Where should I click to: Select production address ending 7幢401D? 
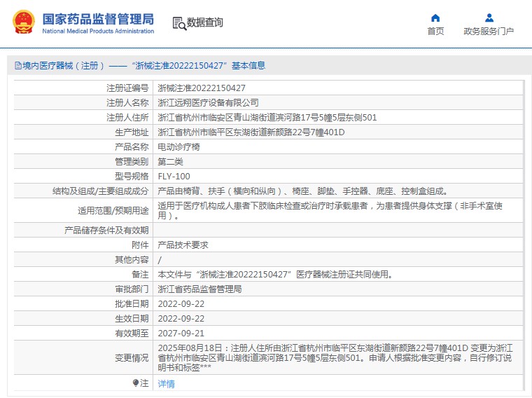(251, 132)
